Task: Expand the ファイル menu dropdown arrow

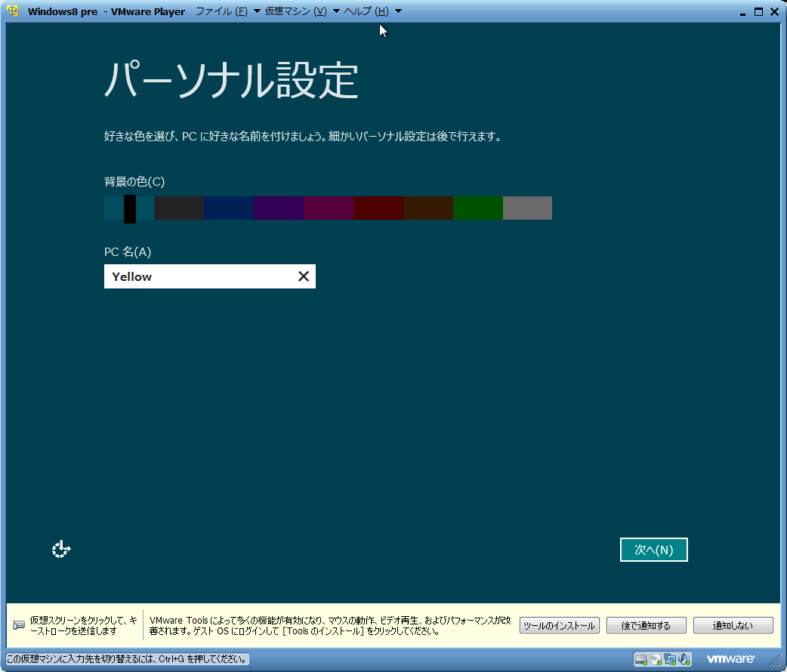Action: [257, 11]
